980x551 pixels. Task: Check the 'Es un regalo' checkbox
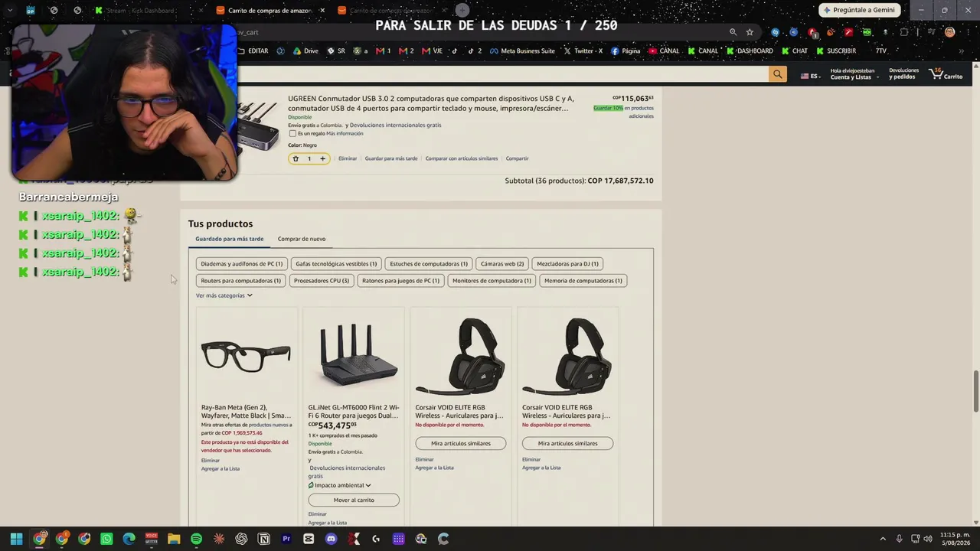pyautogui.click(x=292, y=134)
